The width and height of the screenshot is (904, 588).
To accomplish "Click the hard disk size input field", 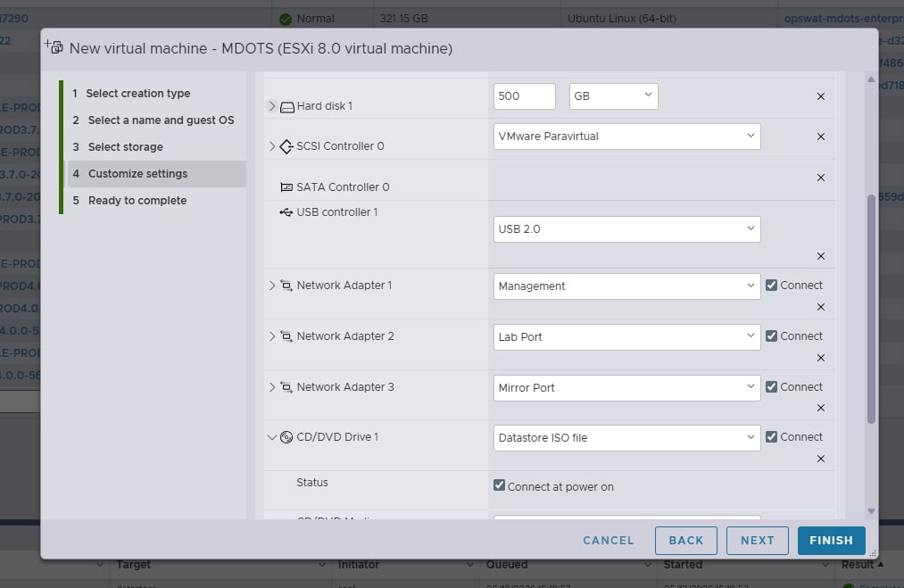I will click(524, 96).
